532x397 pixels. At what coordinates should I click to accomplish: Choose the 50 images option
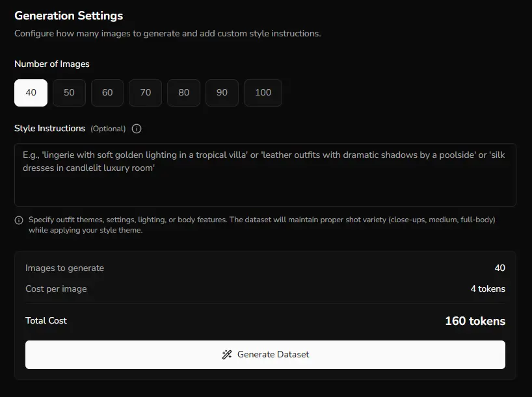[x=69, y=93]
